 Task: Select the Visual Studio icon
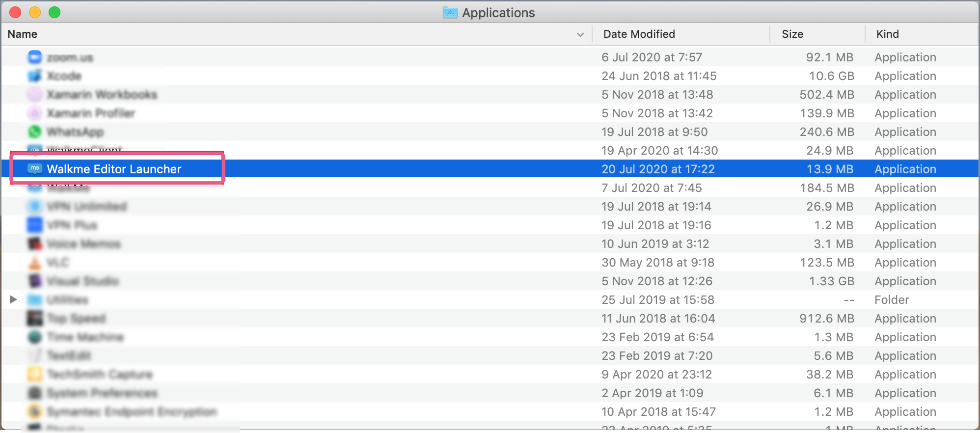pos(34,281)
